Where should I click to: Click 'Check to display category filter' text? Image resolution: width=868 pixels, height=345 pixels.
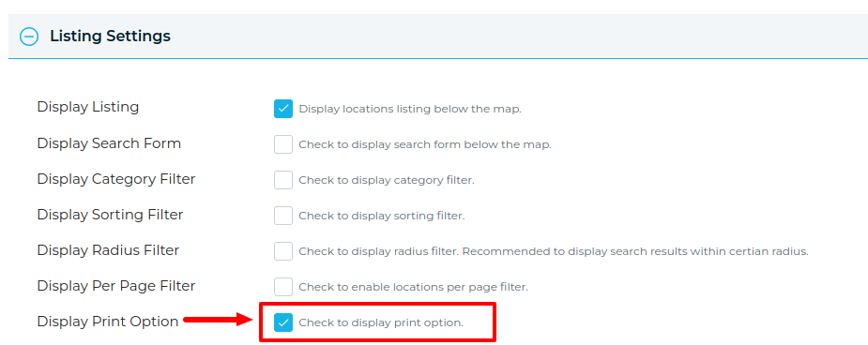(x=387, y=180)
